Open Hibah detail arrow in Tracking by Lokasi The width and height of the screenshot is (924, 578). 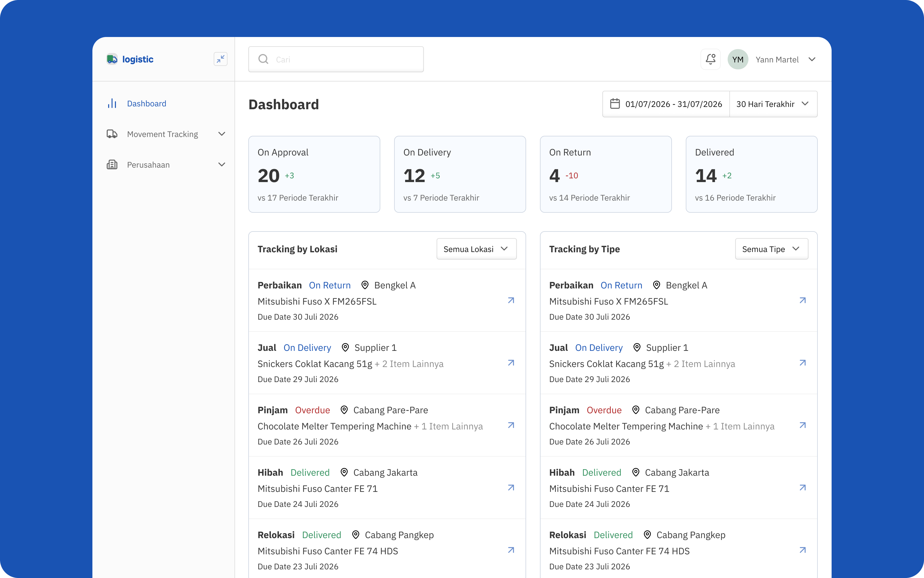(511, 488)
